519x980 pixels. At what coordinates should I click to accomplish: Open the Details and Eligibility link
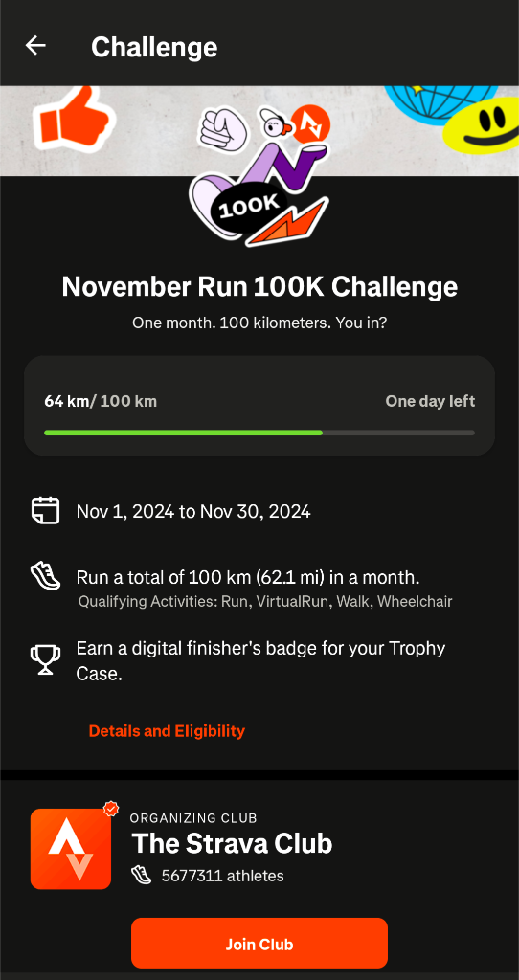(167, 730)
